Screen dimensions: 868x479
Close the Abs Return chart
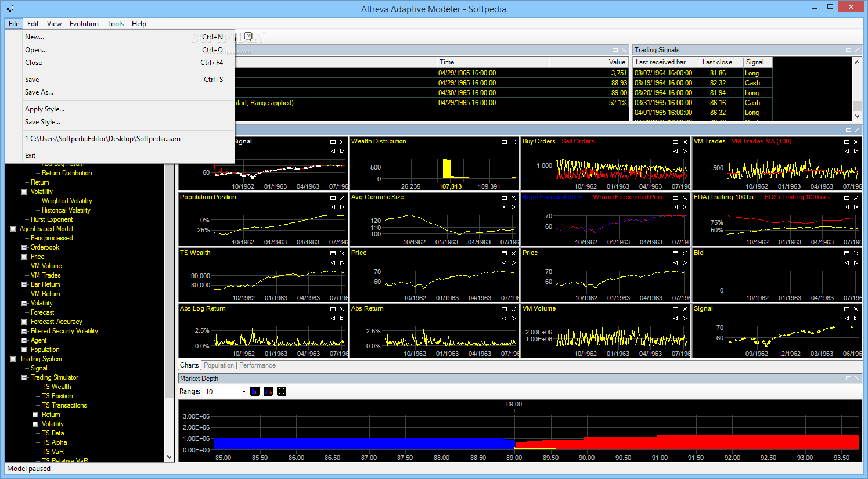(x=514, y=309)
